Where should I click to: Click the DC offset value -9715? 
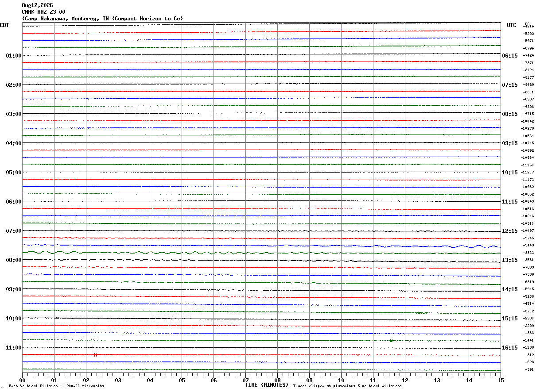coord(528,114)
